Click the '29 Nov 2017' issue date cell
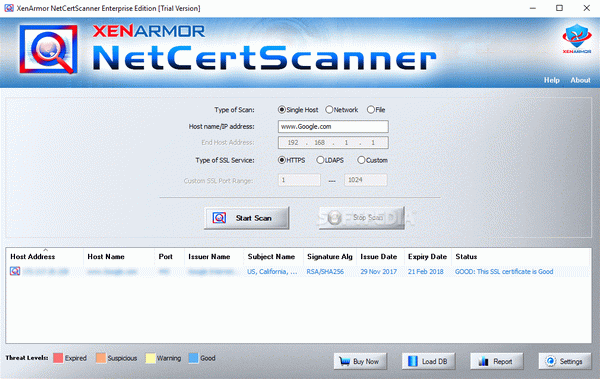This screenshot has height=379, width=600. (378, 272)
